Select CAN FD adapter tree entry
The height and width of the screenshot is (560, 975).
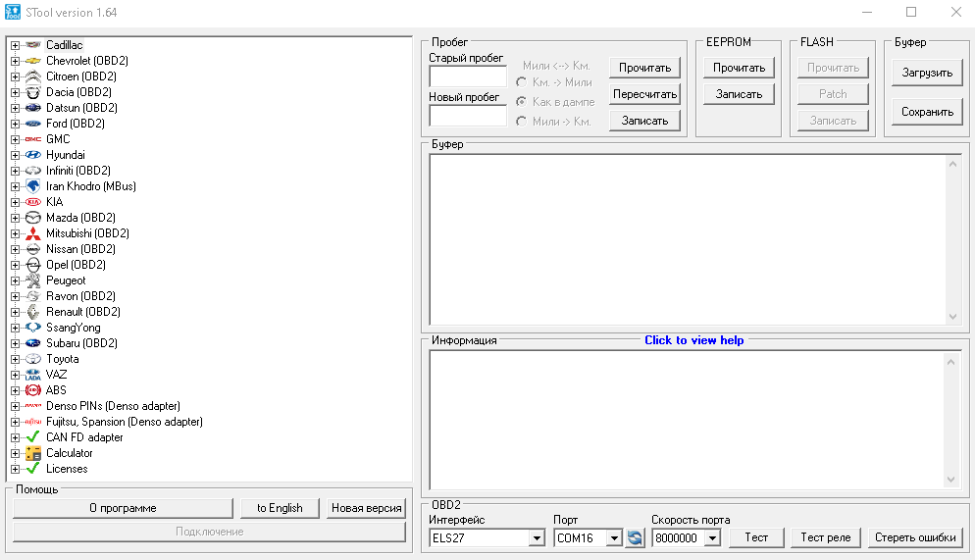pyautogui.click(x=84, y=437)
